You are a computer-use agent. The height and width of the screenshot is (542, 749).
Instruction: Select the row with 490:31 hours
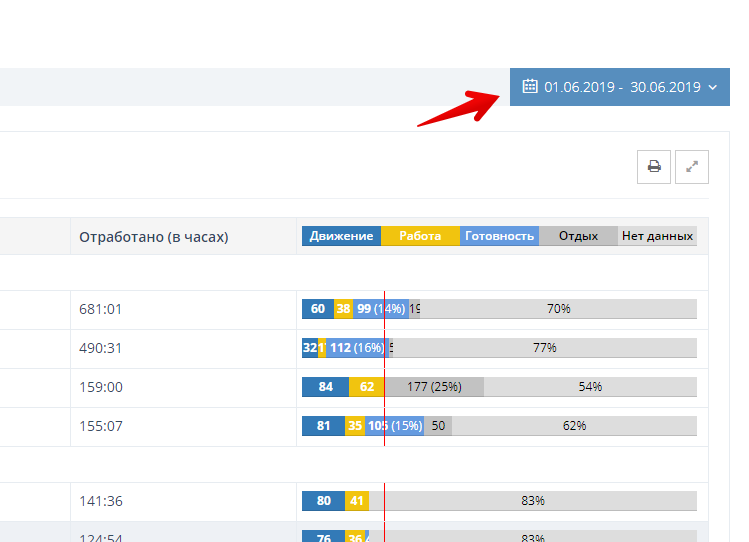pos(100,348)
